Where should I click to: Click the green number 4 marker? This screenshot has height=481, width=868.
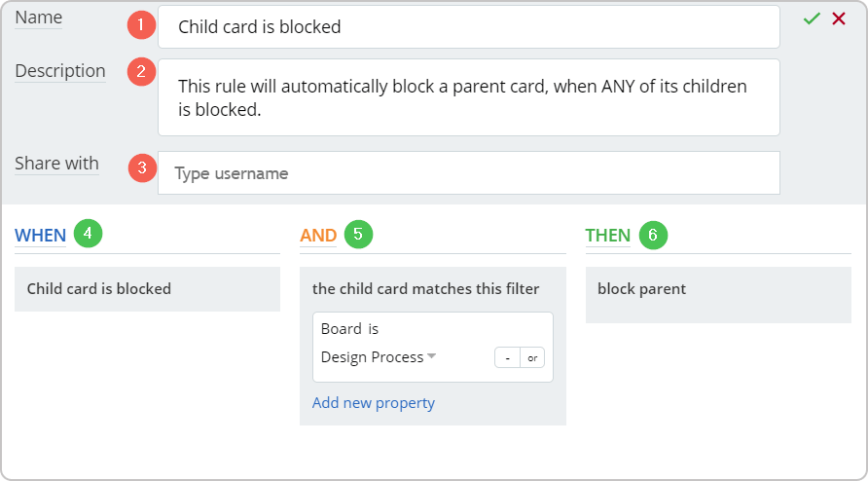[88, 233]
